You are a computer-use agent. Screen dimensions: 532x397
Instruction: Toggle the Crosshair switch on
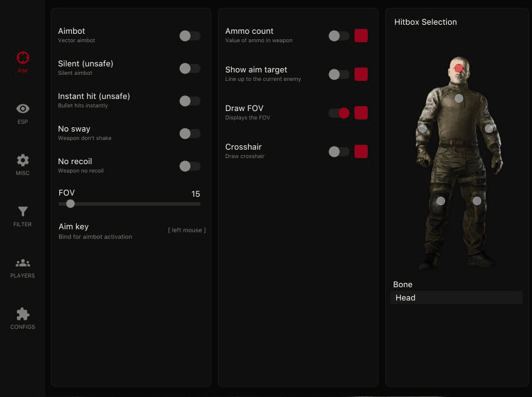[x=339, y=151]
